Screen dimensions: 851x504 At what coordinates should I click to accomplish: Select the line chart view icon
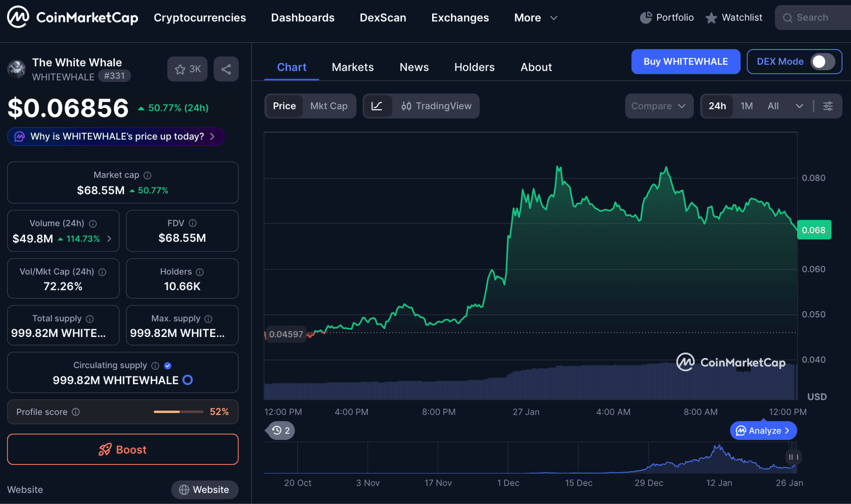coord(377,106)
